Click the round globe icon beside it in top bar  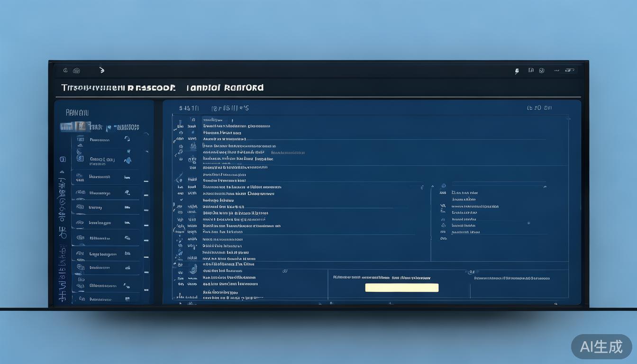[76, 71]
